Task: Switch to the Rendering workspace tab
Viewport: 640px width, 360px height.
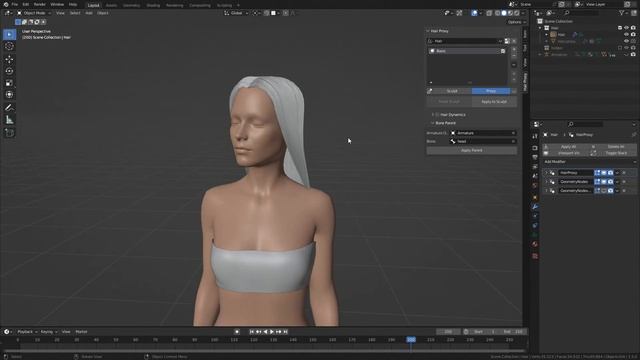Action: 174,5
